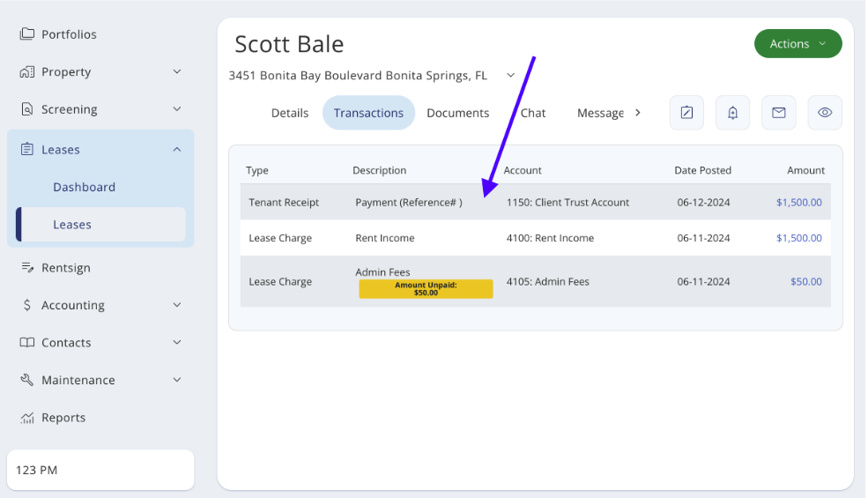Open the green Actions dropdown

point(798,44)
